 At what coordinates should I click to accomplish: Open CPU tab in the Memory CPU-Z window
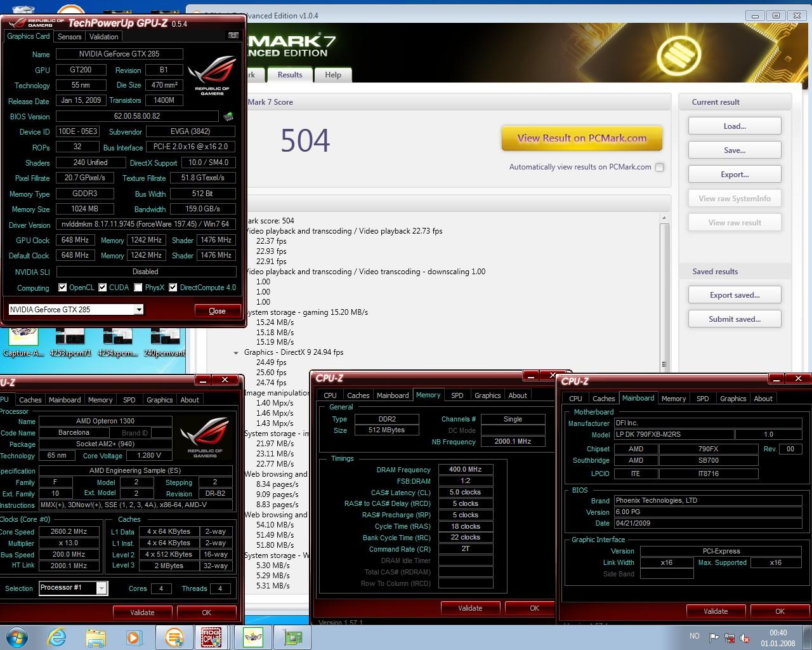coord(330,395)
